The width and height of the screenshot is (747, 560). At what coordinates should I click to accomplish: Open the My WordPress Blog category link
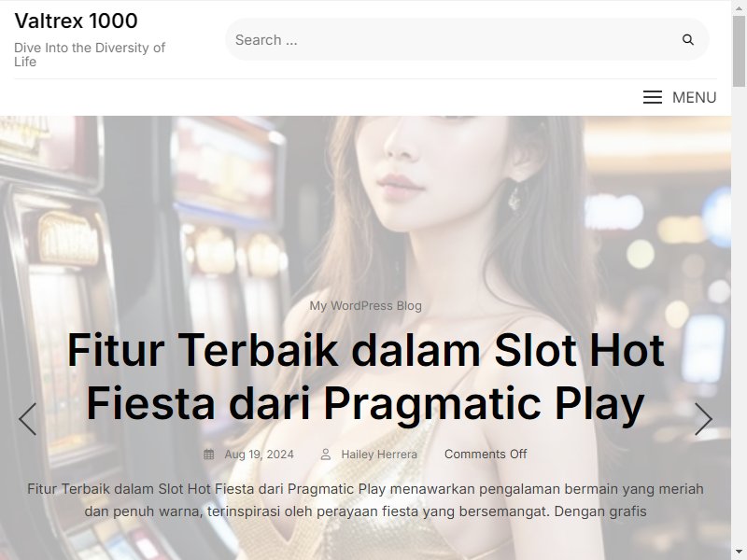pos(365,306)
